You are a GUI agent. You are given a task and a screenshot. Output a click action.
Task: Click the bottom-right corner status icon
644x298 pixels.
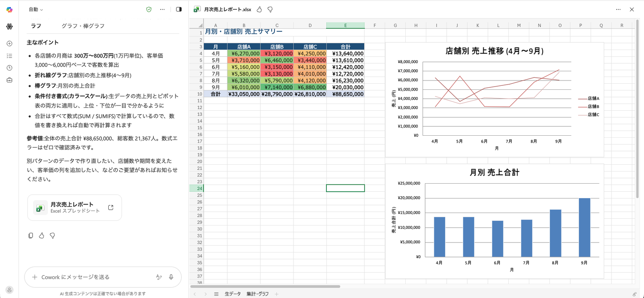[634, 294]
